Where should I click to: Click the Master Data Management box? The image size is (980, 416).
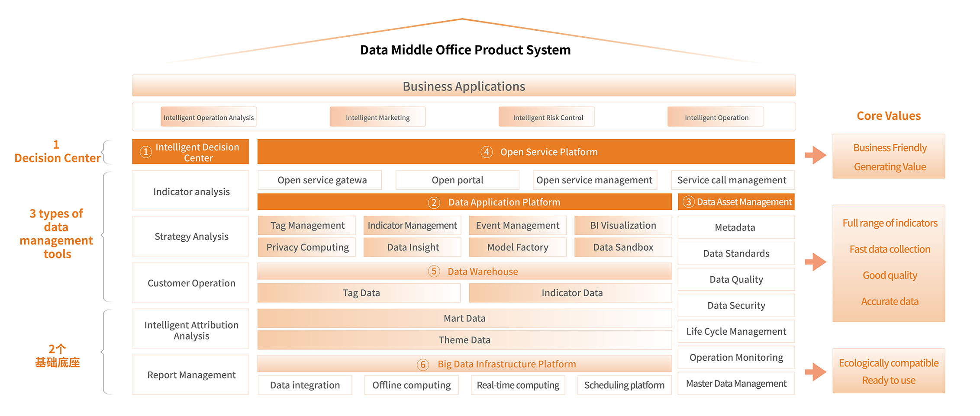pyautogui.click(x=736, y=384)
